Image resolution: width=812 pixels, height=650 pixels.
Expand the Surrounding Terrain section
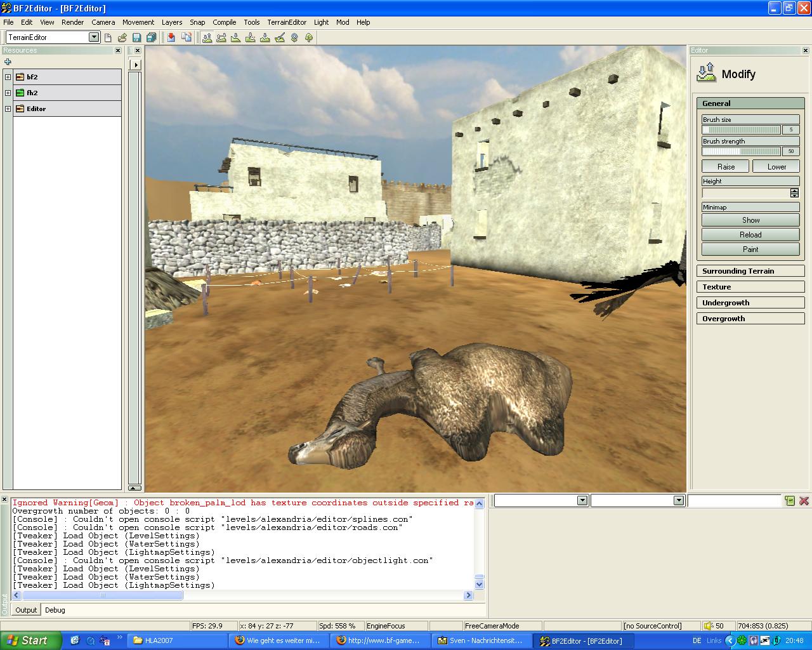tap(750, 271)
